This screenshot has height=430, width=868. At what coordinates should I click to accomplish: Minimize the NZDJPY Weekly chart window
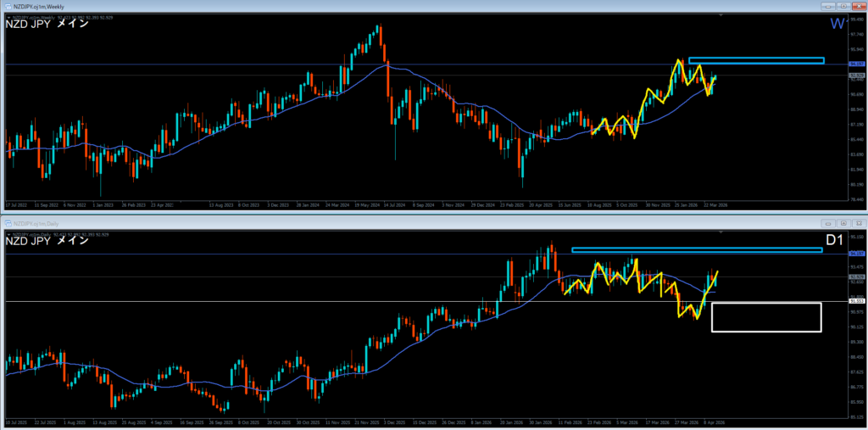830,6
